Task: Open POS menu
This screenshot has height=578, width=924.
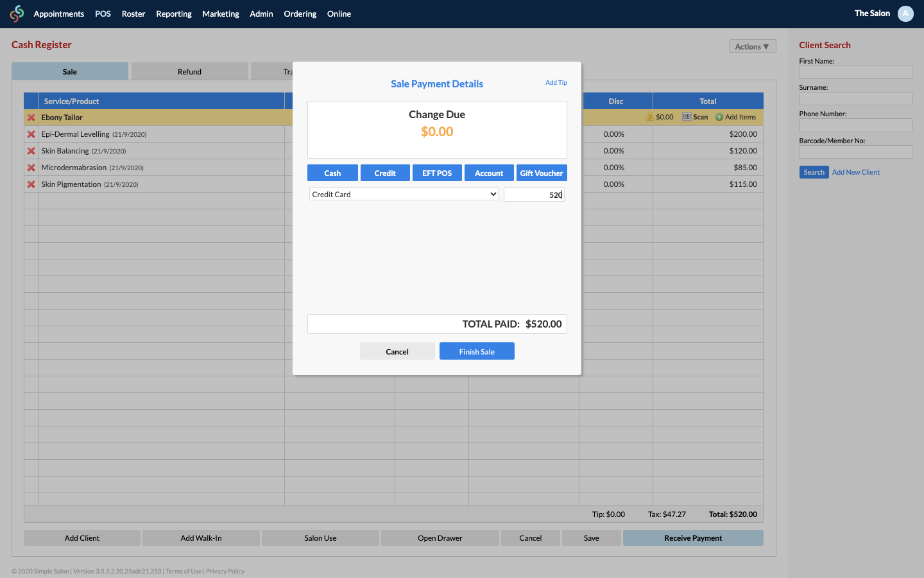Action: click(103, 13)
